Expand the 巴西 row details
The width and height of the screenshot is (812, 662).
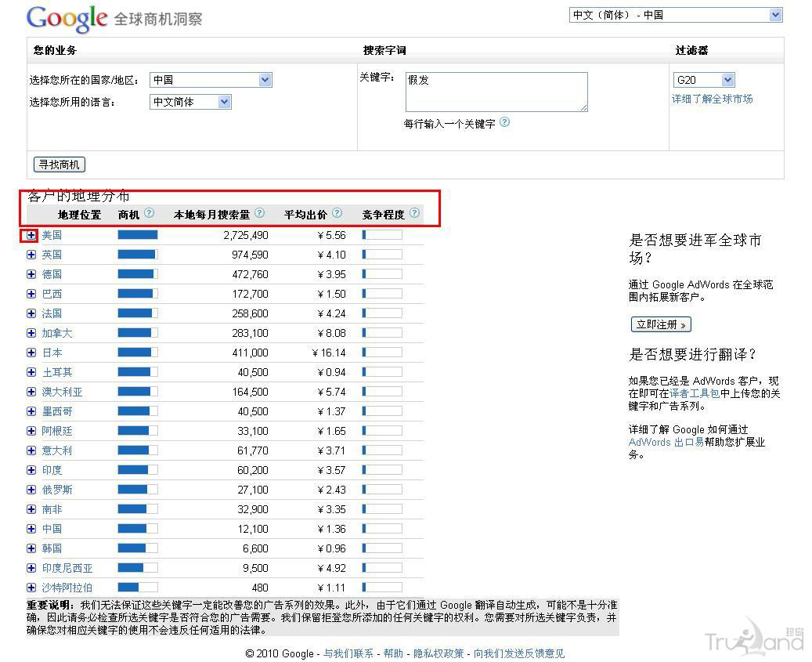tap(31, 294)
